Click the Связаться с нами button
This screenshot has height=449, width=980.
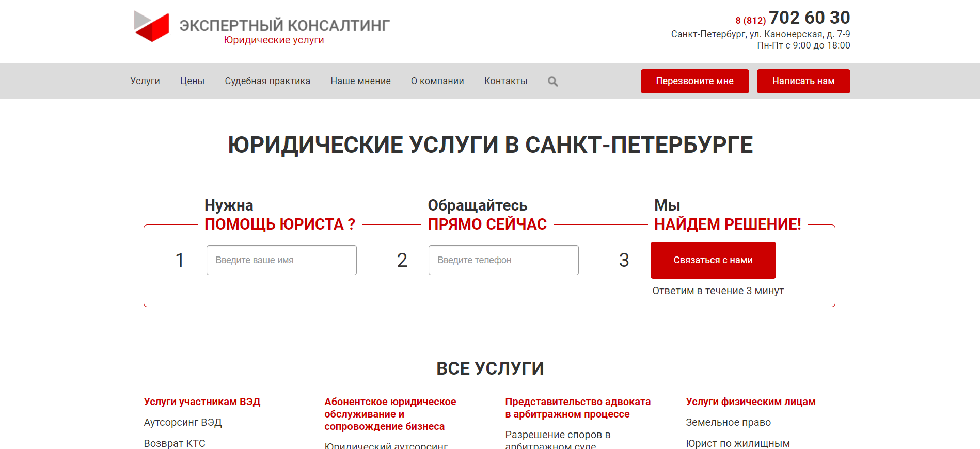tap(713, 260)
